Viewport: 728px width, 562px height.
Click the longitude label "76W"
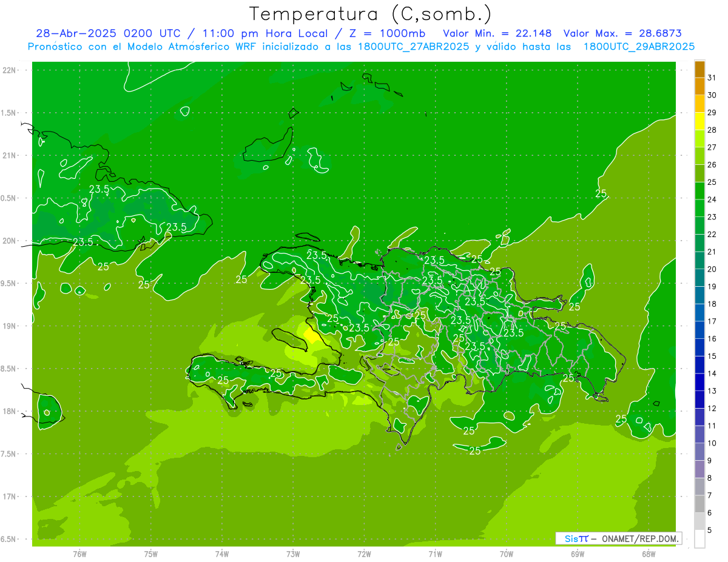[x=79, y=554]
